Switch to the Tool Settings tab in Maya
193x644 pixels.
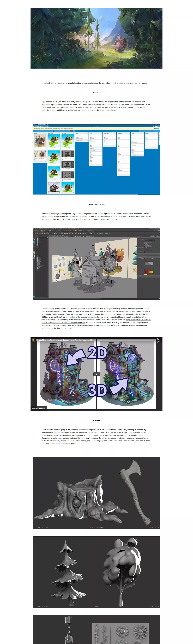(152, 235)
